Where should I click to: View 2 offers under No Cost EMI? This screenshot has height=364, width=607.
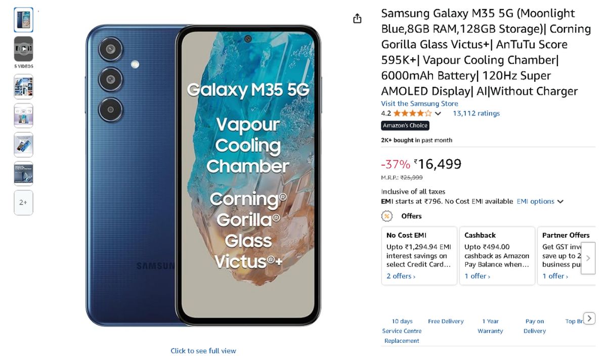pyautogui.click(x=401, y=276)
